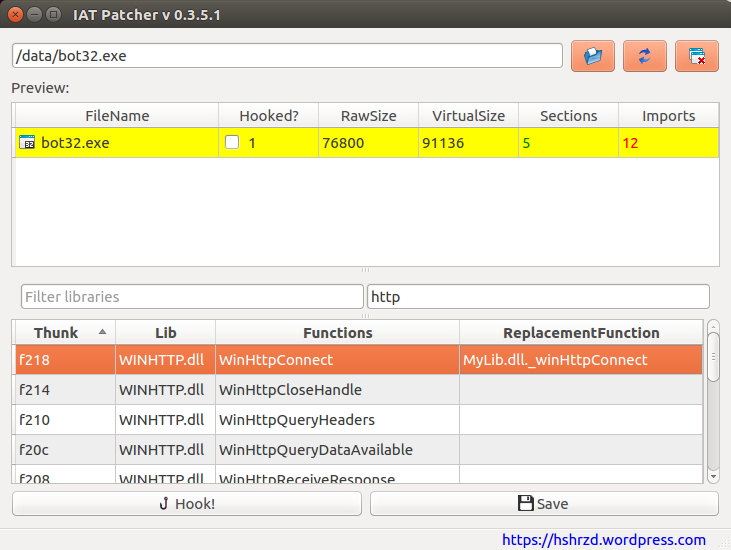The image size is (731, 550).
Task: Click the Imports column header
Action: pos(668,116)
